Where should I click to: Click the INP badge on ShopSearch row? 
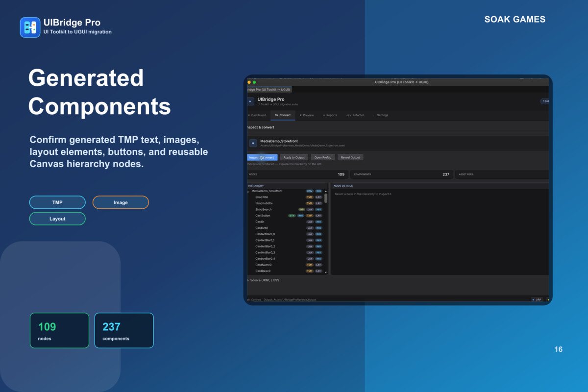302,209
